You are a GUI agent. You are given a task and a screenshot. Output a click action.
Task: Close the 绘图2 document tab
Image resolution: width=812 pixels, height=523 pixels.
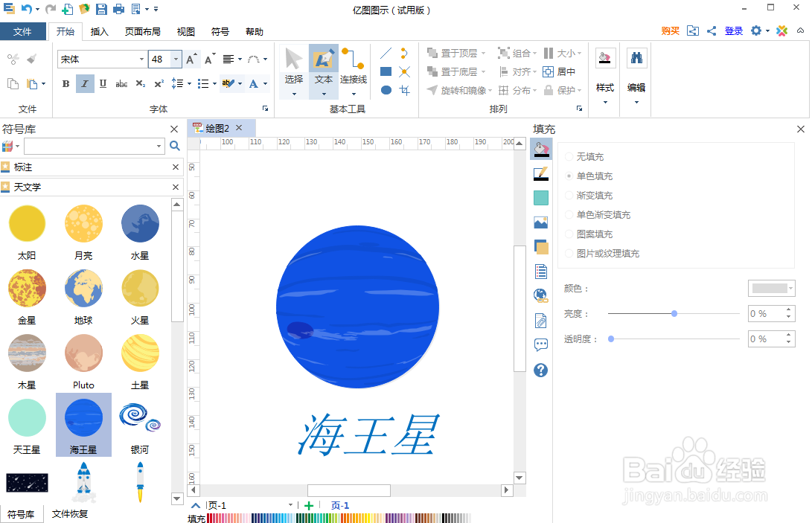tap(239, 128)
